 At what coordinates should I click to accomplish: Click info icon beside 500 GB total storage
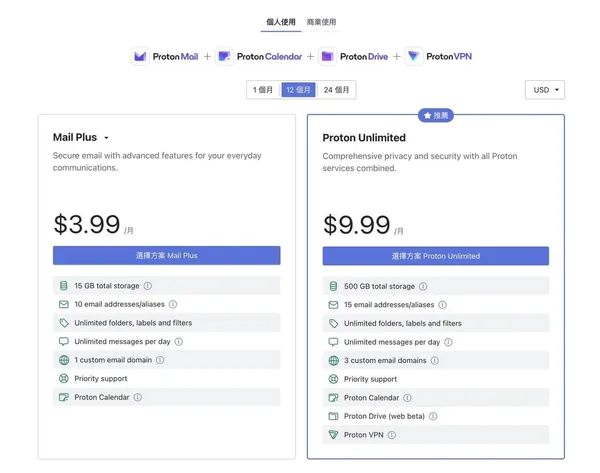point(421,286)
